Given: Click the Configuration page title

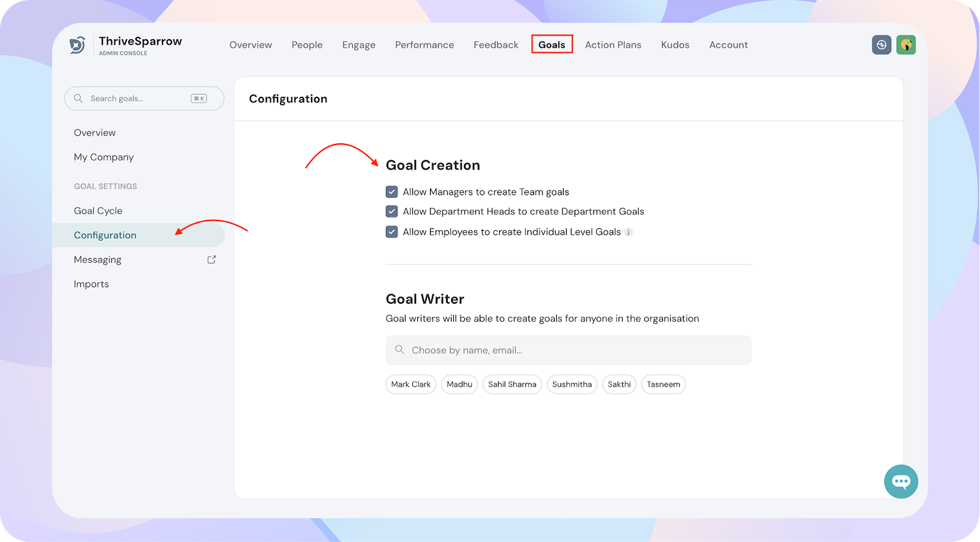Looking at the screenshot, I should tap(288, 99).
